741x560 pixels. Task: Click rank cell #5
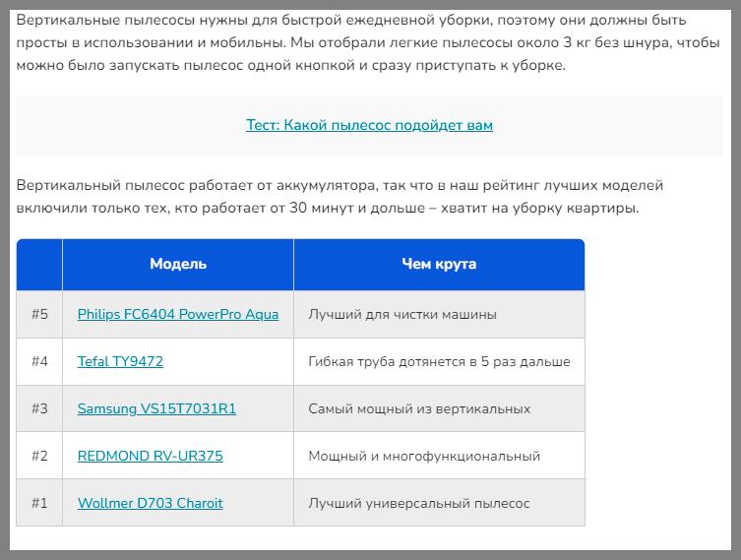click(39, 314)
